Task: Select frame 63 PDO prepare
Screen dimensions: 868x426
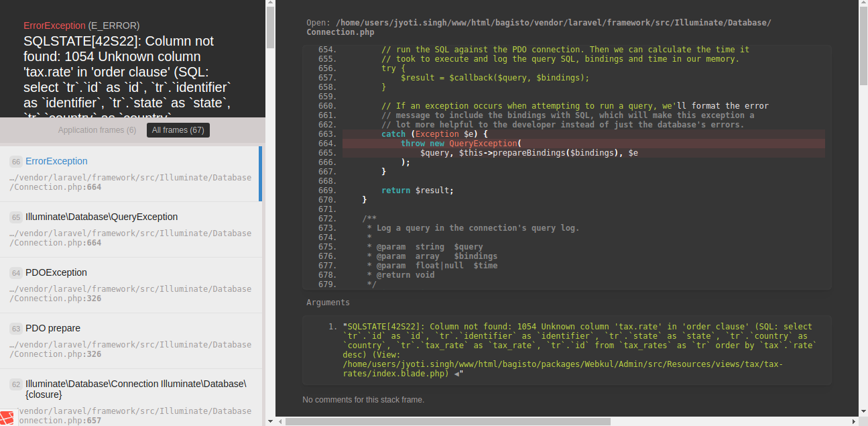Action: [131, 341]
